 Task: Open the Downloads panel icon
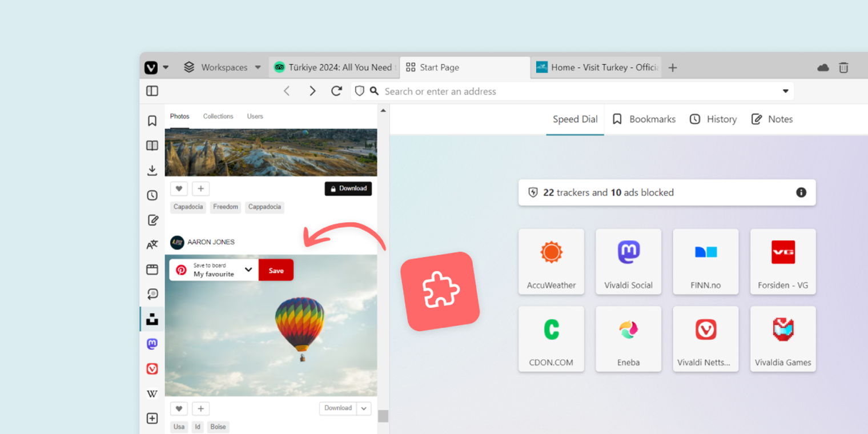pyautogui.click(x=152, y=170)
